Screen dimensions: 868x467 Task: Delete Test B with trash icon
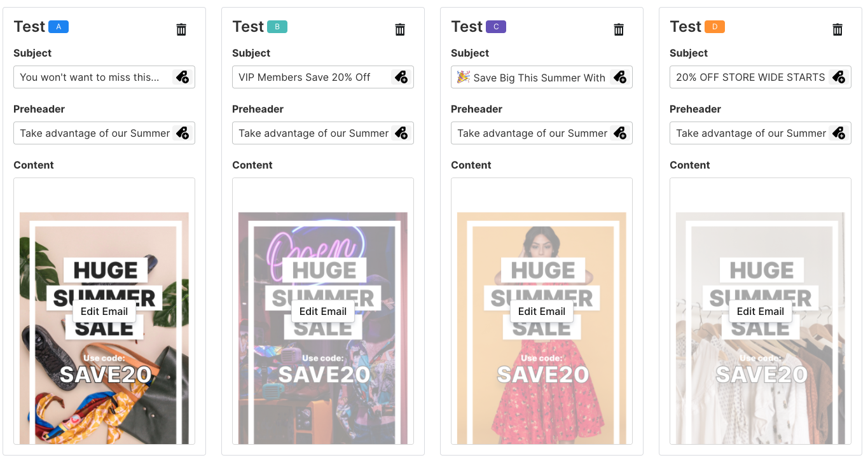[x=400, y=29]
